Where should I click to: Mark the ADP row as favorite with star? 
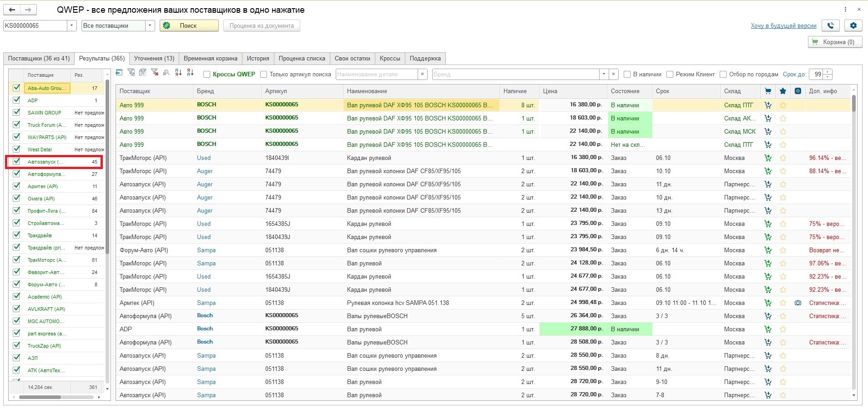[x=783, y=329]
